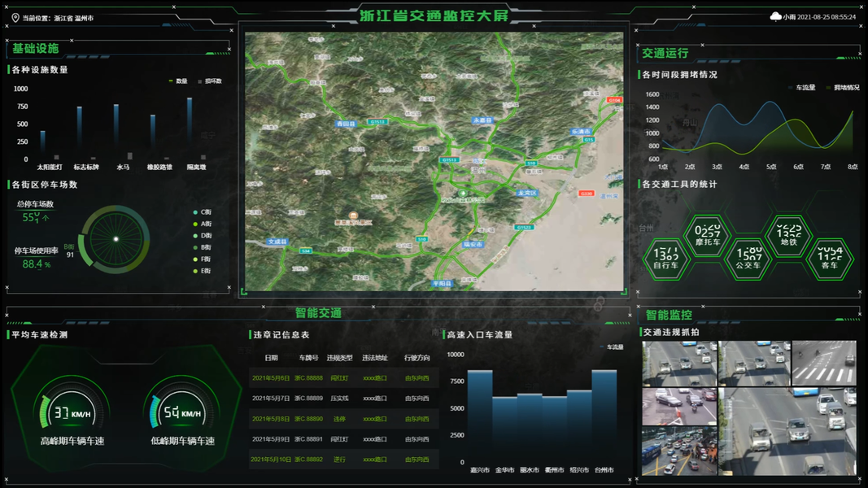The image size is (868, 488).
Task: Click the 龙湾区 map label
Action: point(526,193)
